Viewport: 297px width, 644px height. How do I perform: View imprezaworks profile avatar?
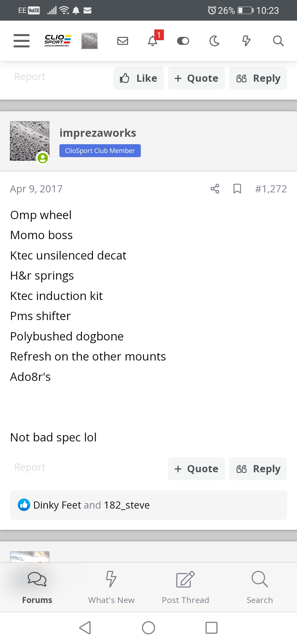tap(30, 141)
